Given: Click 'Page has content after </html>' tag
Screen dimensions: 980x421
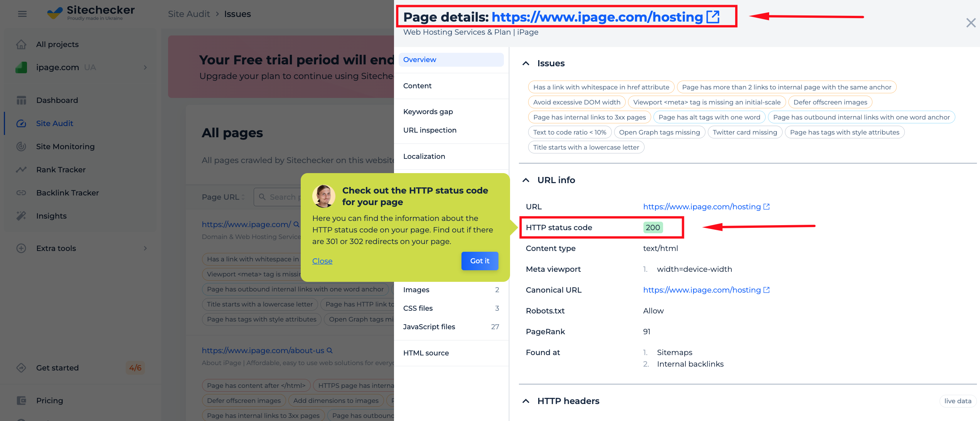Looking at the screenshot, I should pyautogui.click(x=256, y=386).
